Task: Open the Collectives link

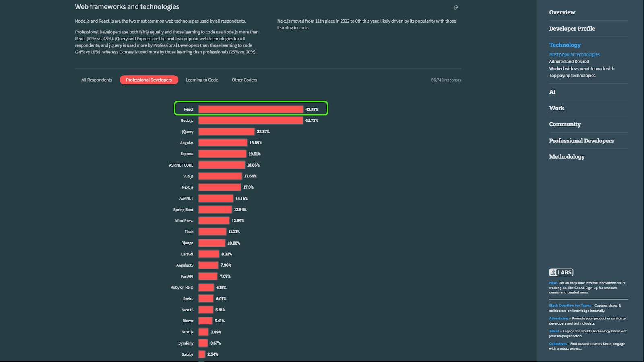Action: [x=558, y=344]
